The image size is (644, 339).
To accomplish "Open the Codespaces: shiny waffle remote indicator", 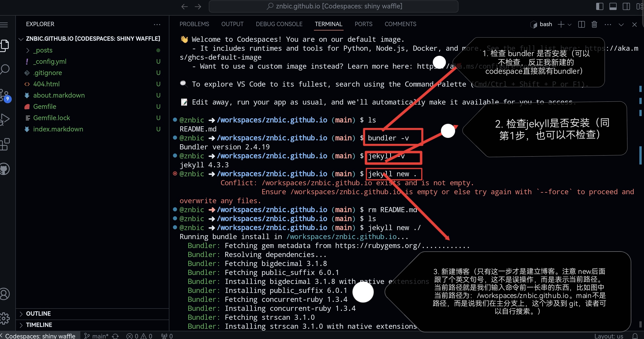I will [x=40, y=336].
